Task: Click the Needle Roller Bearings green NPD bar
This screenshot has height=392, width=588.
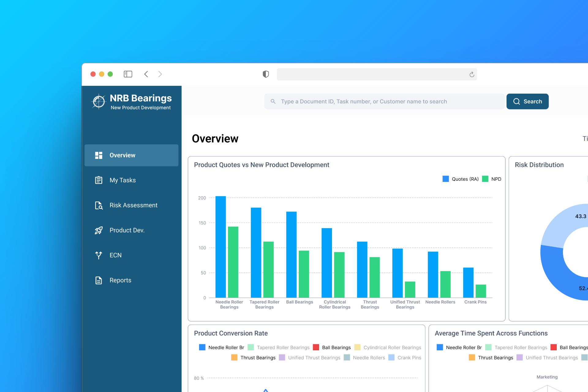Action: pyautogui.click(x=233, y=262)
